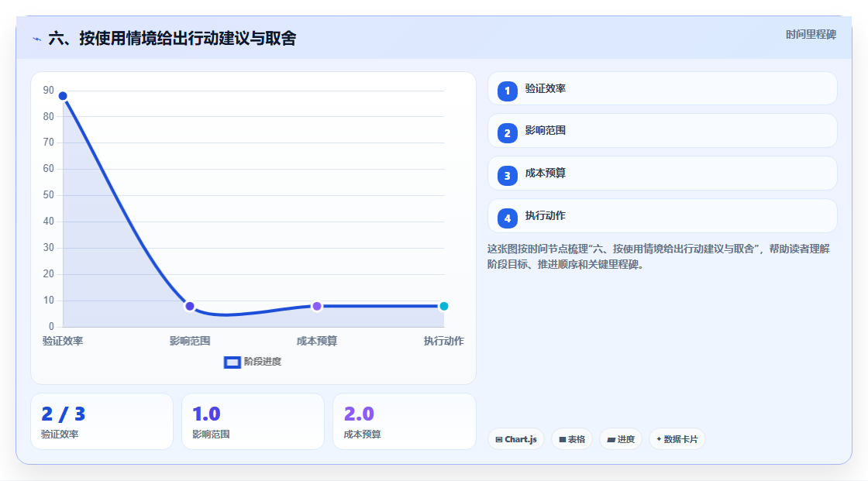Click step badge number 4 for 执行动作

507,218
